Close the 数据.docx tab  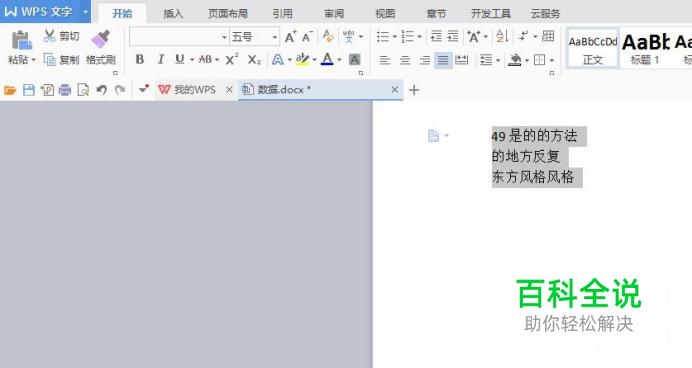395,90
